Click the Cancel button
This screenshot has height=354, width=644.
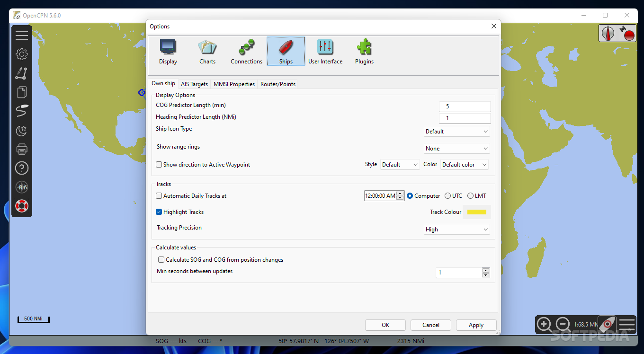[x=431, y=325]
